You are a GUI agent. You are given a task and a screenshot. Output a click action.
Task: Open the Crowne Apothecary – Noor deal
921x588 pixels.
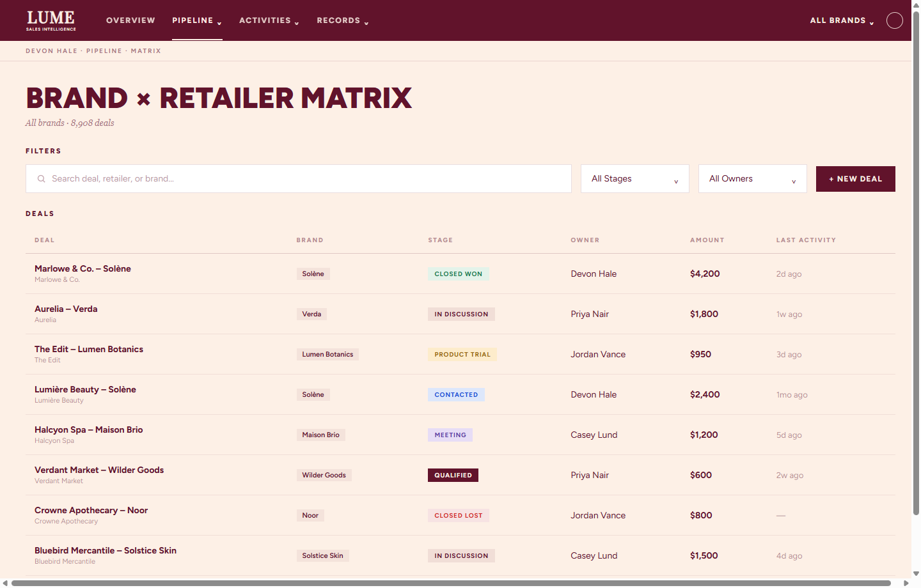[91, 511]
